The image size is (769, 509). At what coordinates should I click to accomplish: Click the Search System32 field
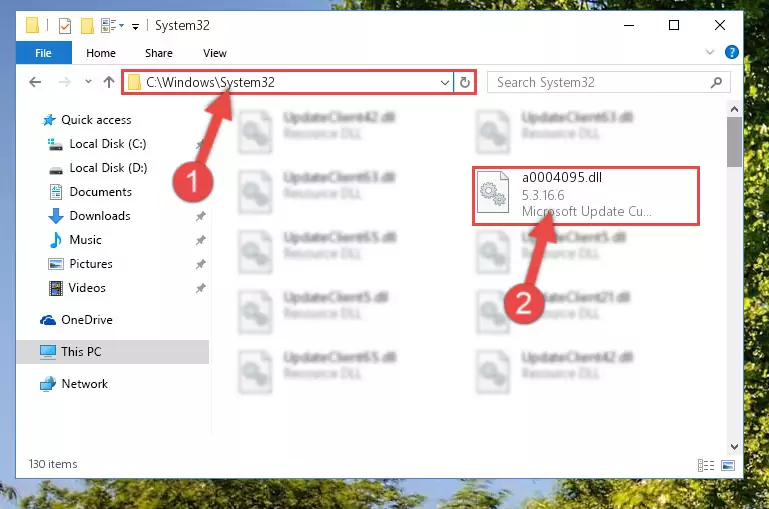coord(608,82)
